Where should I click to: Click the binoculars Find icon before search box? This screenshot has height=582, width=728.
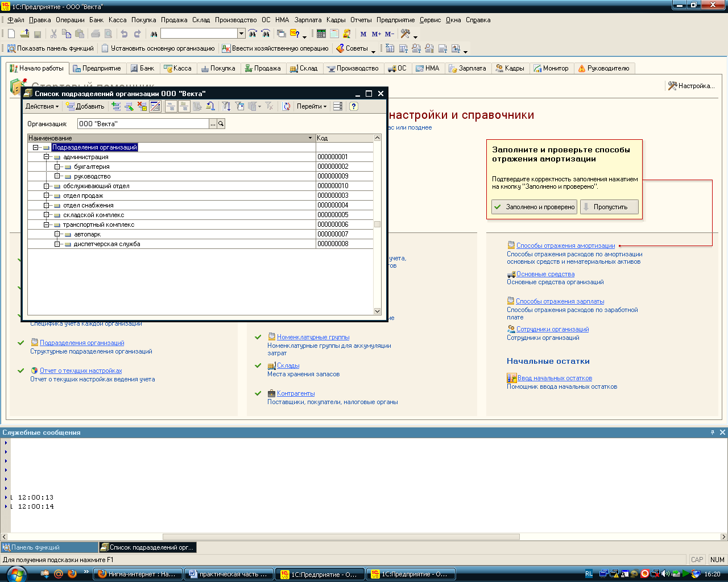[x=154, y=34]
